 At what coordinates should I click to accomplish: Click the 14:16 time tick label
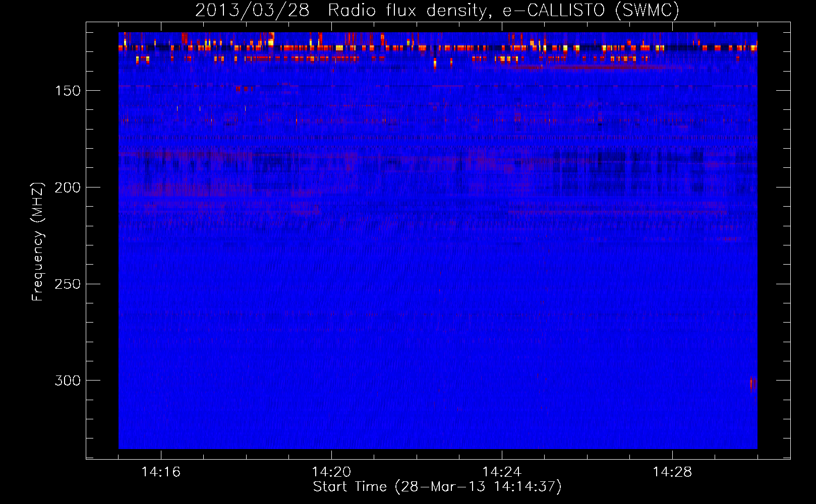pyautogui.click(x=161, y=472)
